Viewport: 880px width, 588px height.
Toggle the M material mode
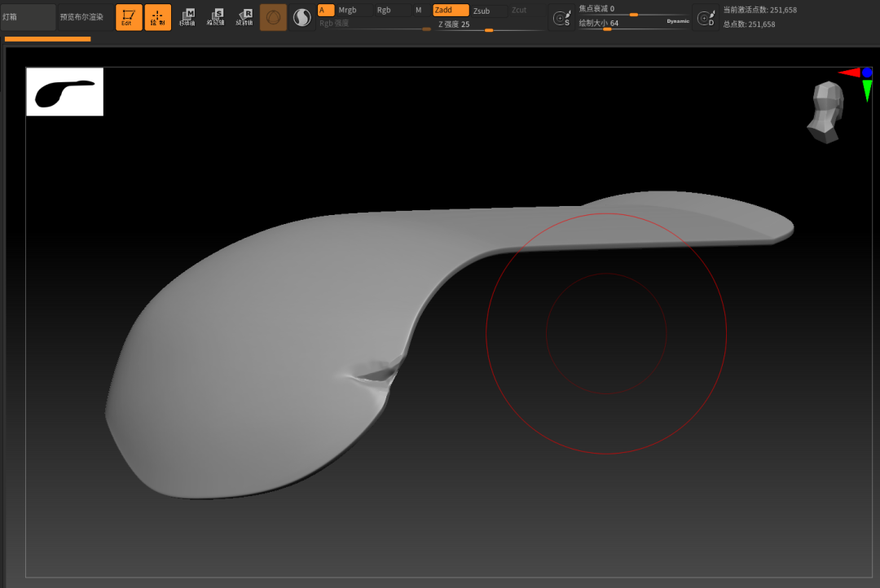pos(419,10)
